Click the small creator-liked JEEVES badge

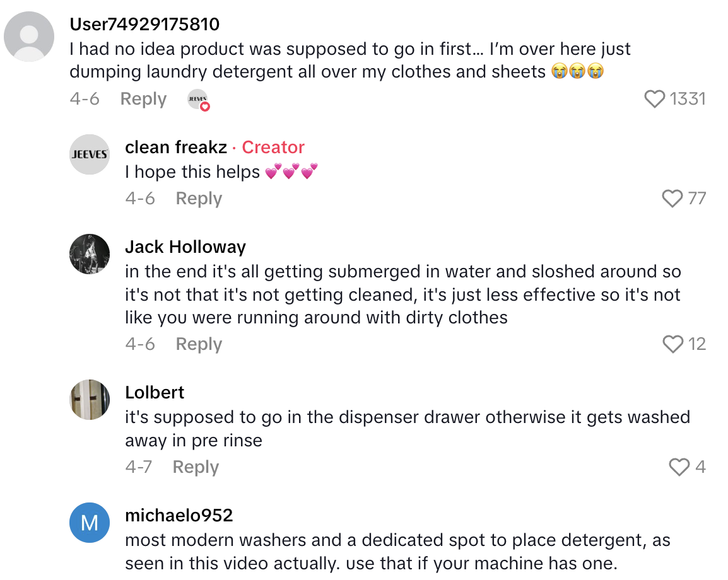(x=198, y=100)
